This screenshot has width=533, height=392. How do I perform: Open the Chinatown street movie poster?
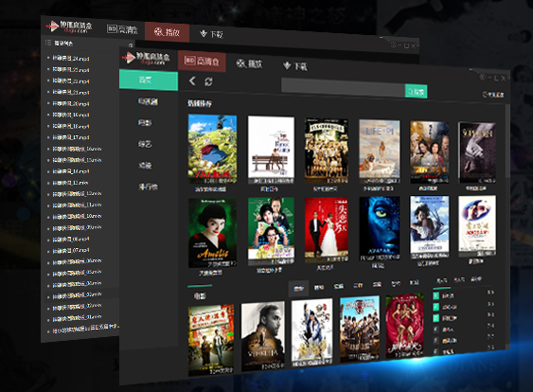(211, 340)
